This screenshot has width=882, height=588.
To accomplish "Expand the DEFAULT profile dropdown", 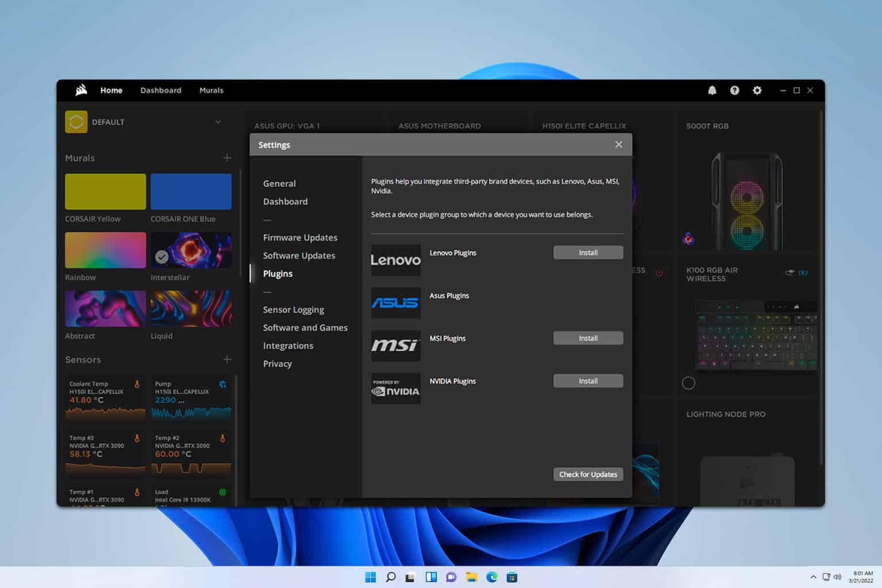I will pyautogui.click(x=218, y=122).
